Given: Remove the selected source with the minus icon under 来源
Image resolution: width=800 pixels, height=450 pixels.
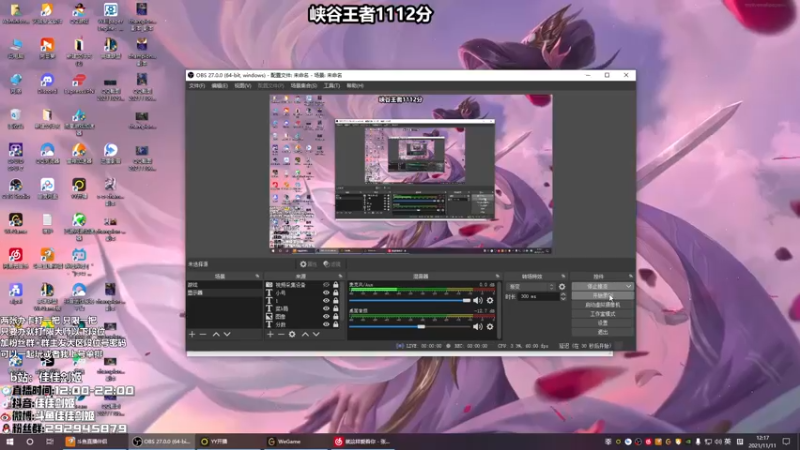Looking at the screenshot, I should (281, 335).
